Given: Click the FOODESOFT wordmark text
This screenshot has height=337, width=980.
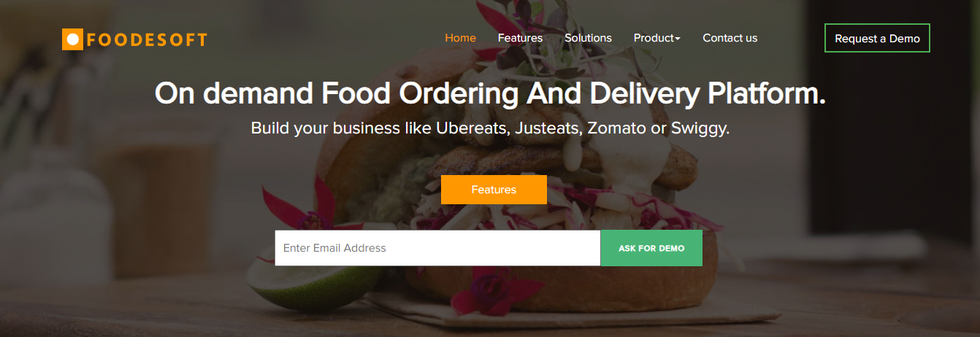Looking at the screenshot, I should click(147, 40).
